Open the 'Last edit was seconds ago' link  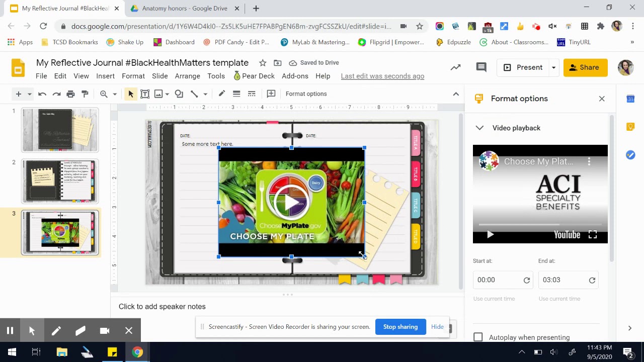pyautogui.click(x=382, y=76)
